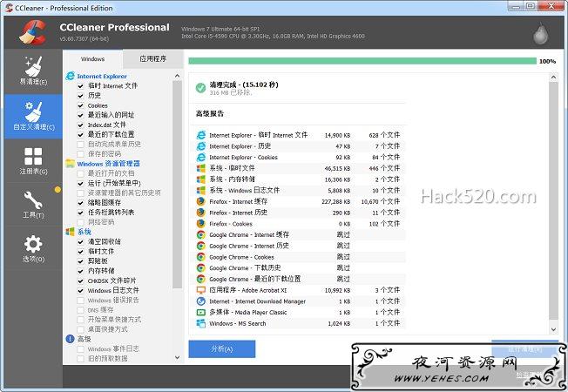Select the Firefox - Internet 历史 row
Image resolution: width=568 pixels, height=392 pixels.
298,213
